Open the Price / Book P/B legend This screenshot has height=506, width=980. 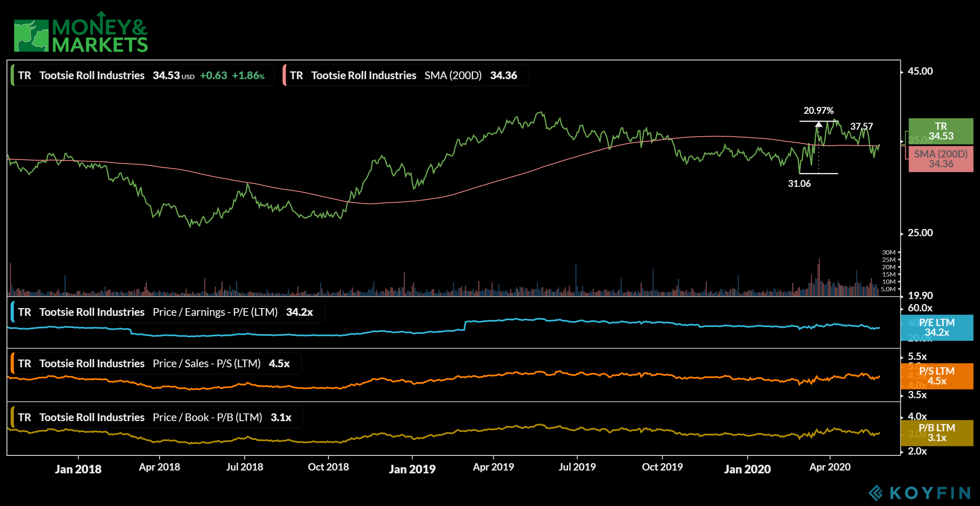(x=156, y=417)
